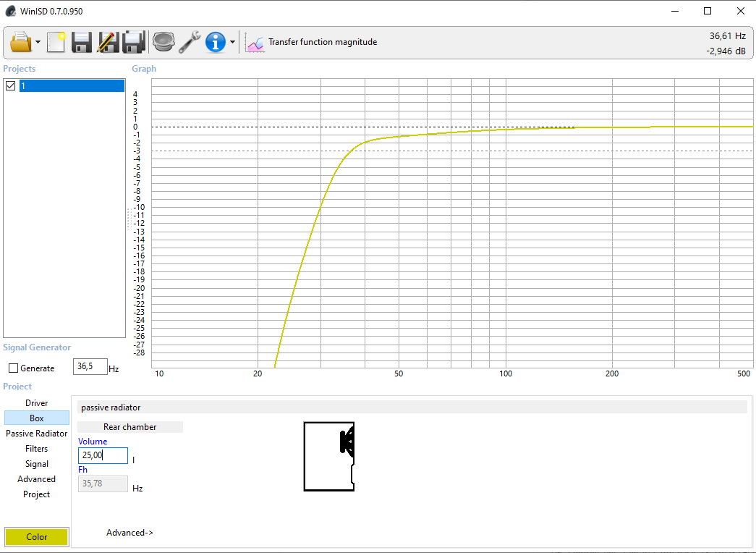The width and height of the screenshot is (756, 553).
Task: Open Transfer function magnitude graph selector
Action: (323, 42)
